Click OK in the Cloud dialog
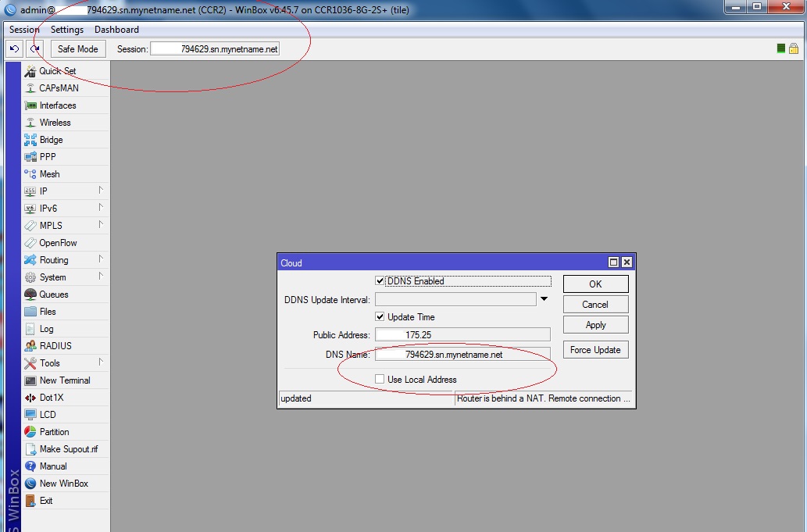Screen dimensions: 807x532 click(595, 284)
